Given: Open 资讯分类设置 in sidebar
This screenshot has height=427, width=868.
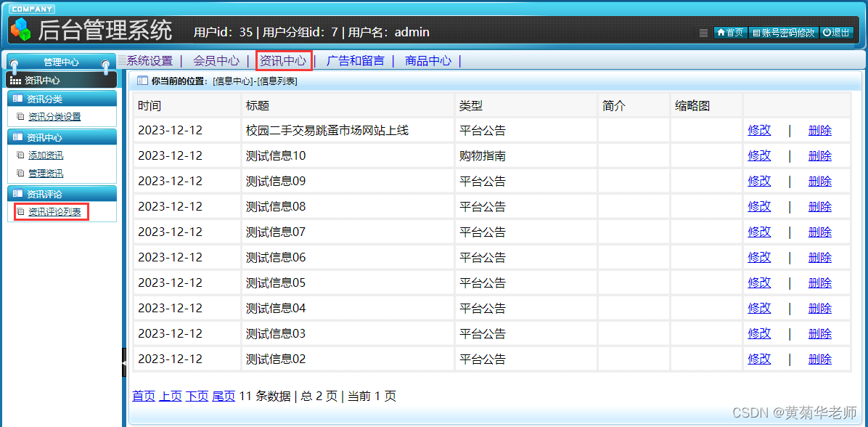Looking at the screenshot, I should click(x=54, y=117).
